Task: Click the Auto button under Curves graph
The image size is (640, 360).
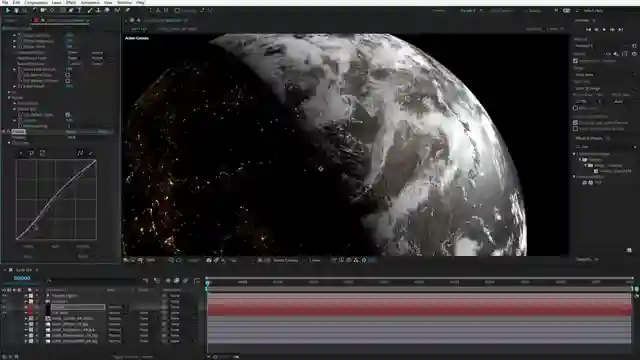Action: (56, 247)
